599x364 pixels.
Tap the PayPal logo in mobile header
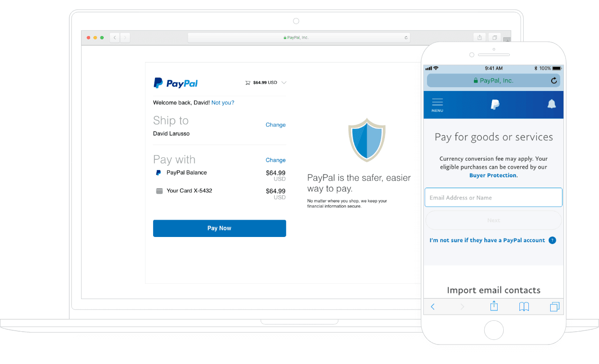pos(495,105)
